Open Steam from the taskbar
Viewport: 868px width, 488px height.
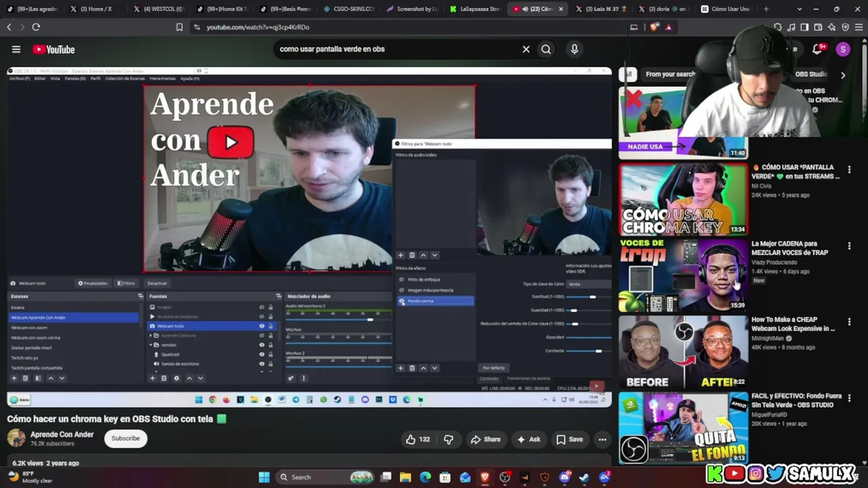coord(585,477)
